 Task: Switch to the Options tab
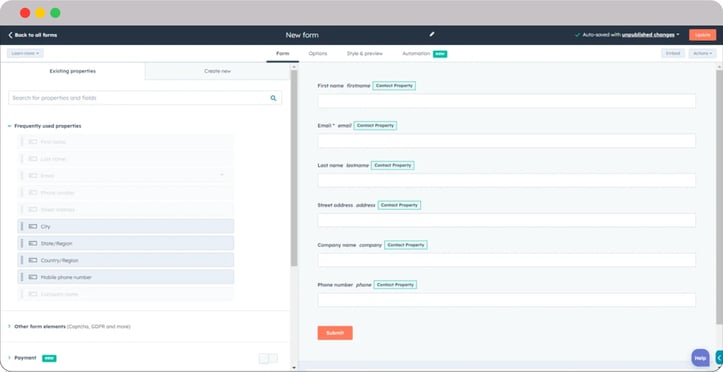pos(318,53)
